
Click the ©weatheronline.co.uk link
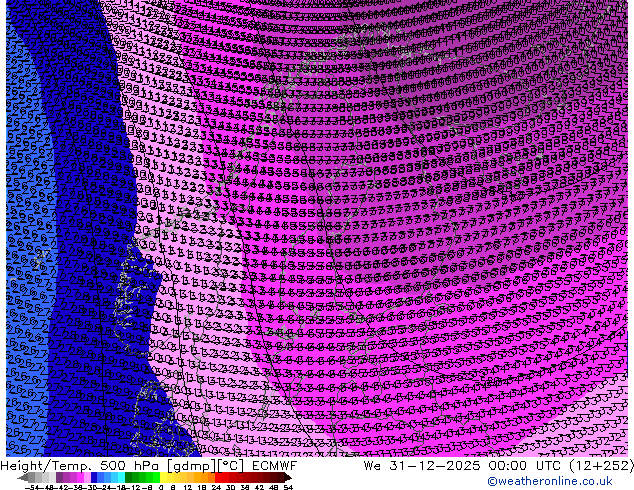click(550, 481)
